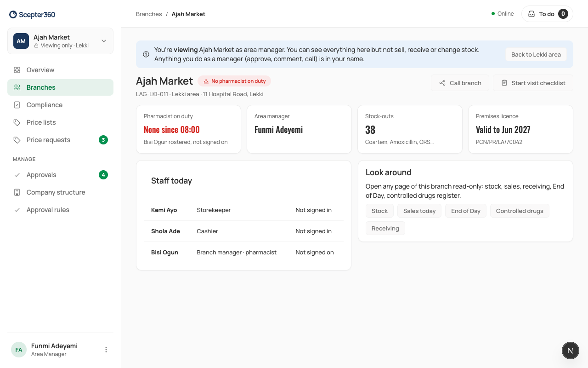The image size is (588, 368).
Task: Click the Price requests badge showing 3
Action: click(103, 140)
